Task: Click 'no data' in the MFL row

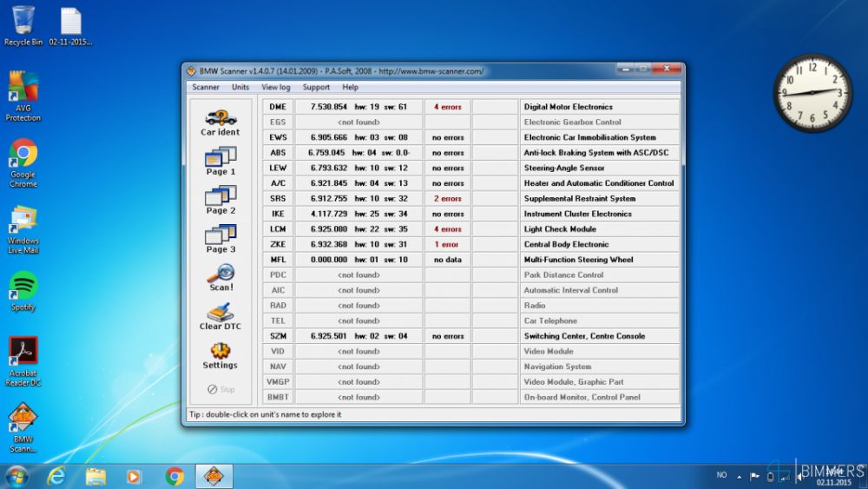Action: tap(447, 260)
